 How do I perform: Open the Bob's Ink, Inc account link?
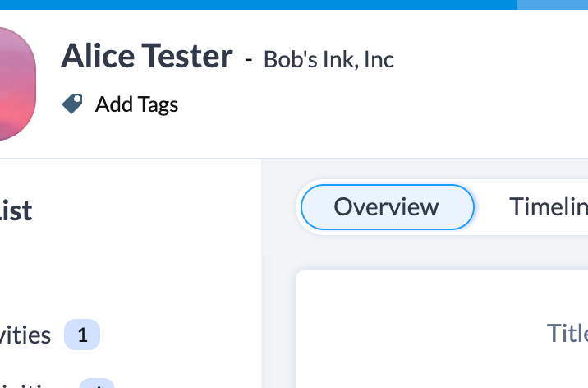328,59
